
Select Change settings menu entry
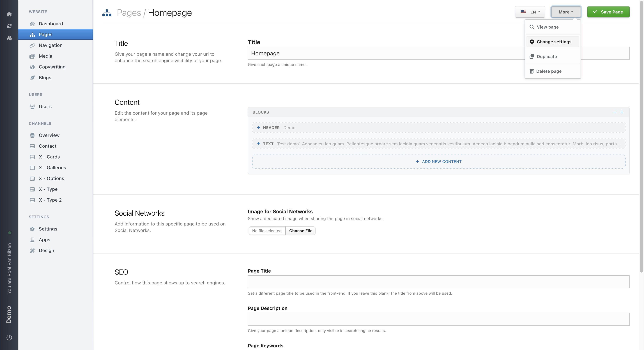(x=553, y=42)
